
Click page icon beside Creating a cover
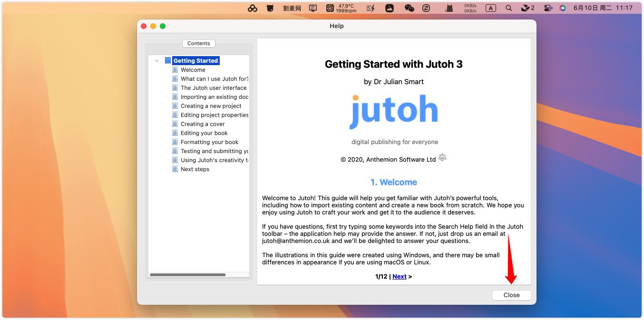click(175, 124)
